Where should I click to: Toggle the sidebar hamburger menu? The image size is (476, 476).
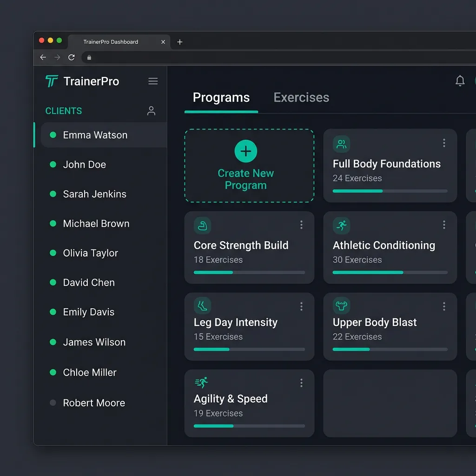pos(152,81)
